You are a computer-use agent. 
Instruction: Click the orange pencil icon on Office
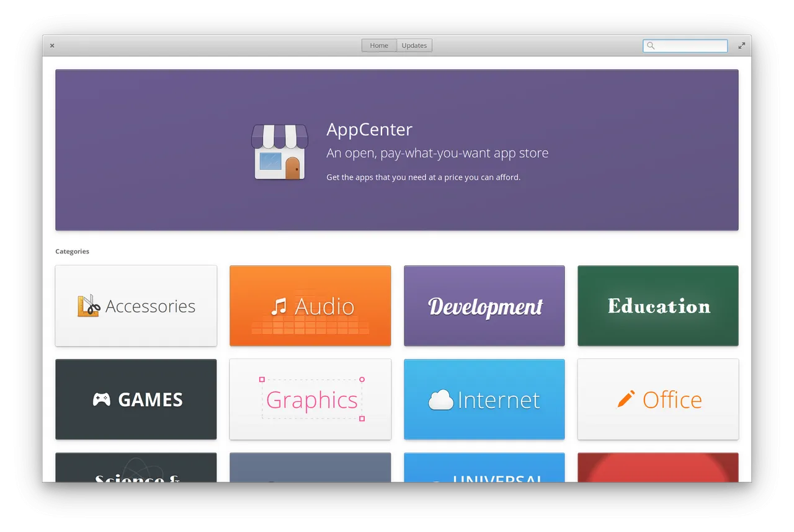[x=626, y=399]
